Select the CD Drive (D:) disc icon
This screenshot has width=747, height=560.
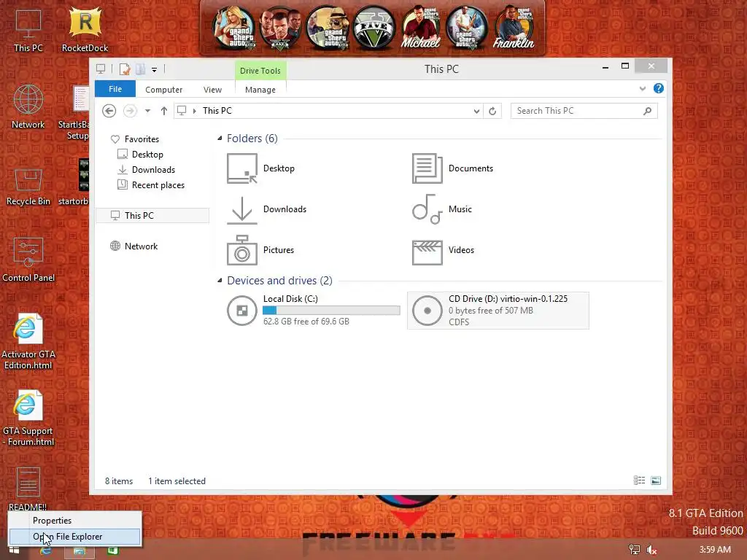click(x=427, y=311)
